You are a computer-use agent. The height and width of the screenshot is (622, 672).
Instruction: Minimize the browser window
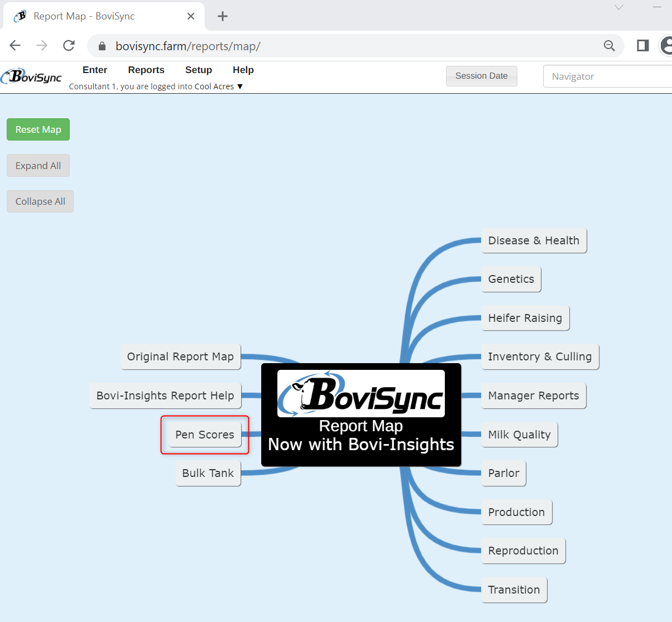pos(657,7)
